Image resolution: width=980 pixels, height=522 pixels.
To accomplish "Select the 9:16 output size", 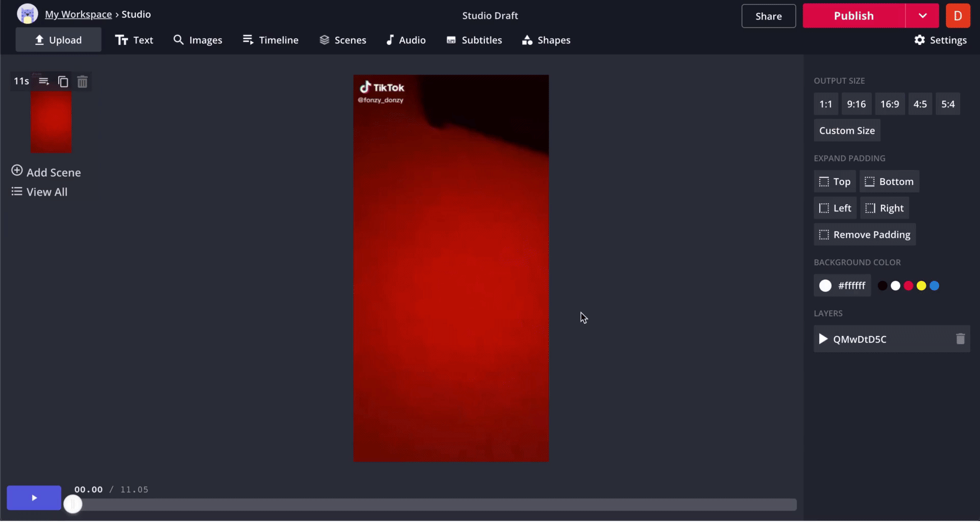I will tap(856, 104).
